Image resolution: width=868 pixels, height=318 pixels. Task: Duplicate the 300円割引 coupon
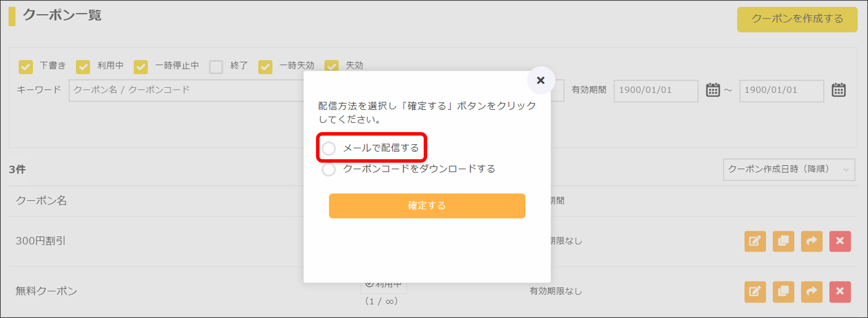point(783,241)
